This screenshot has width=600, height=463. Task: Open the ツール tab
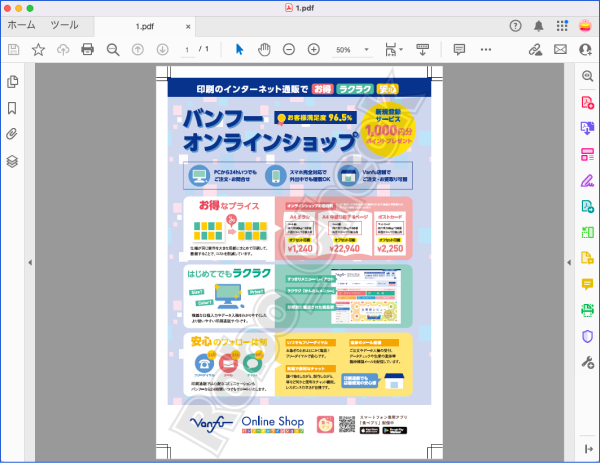64,25
